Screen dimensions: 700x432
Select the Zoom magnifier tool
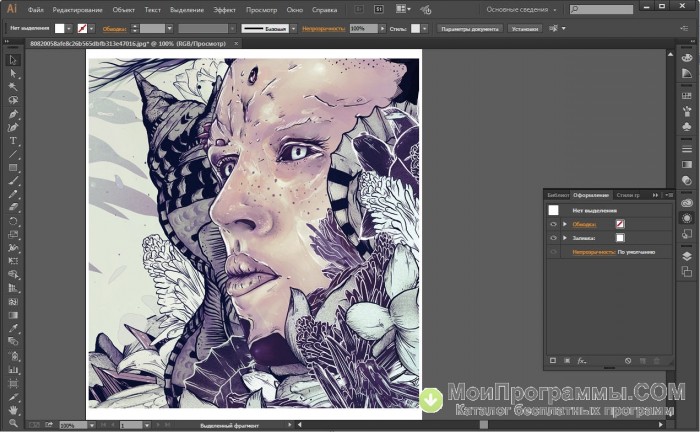coord(13,423)
